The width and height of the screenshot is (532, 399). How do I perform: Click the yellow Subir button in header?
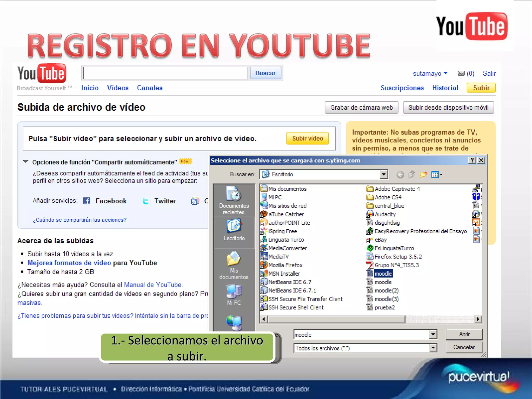[x=481, y=88]
